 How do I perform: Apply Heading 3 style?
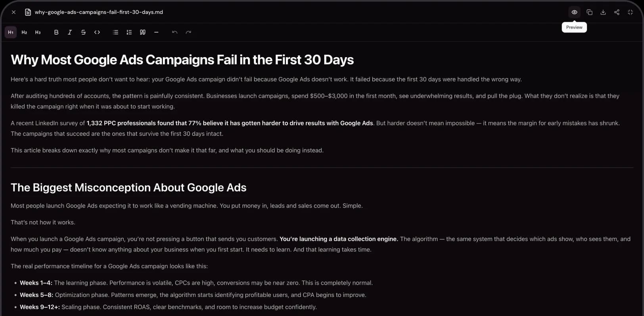click(x=38, y=32)
